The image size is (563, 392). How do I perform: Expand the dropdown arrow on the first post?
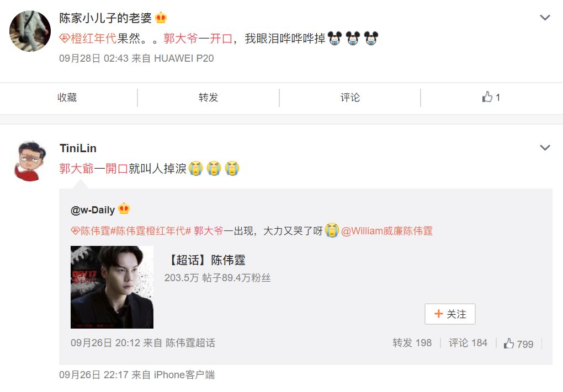point(545,18)
